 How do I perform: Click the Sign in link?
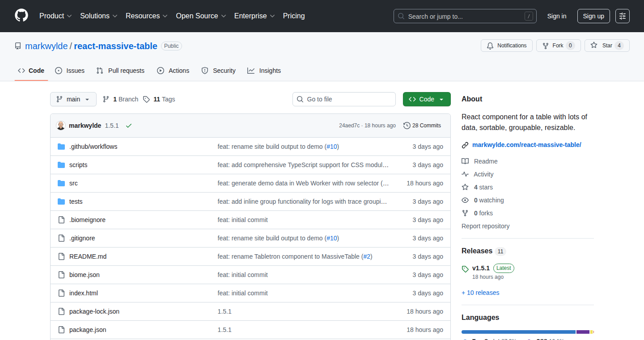(557, 16)
